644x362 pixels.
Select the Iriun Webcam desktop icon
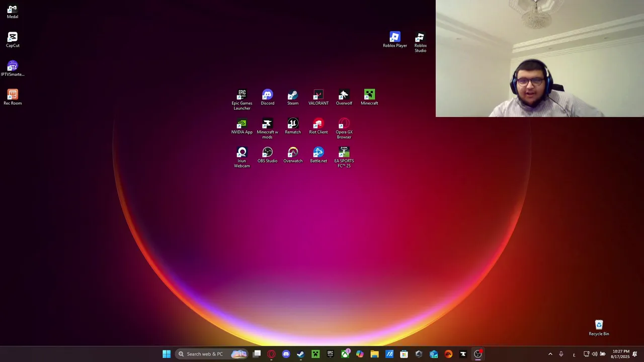pyautogui.click(x=242, y=157)
